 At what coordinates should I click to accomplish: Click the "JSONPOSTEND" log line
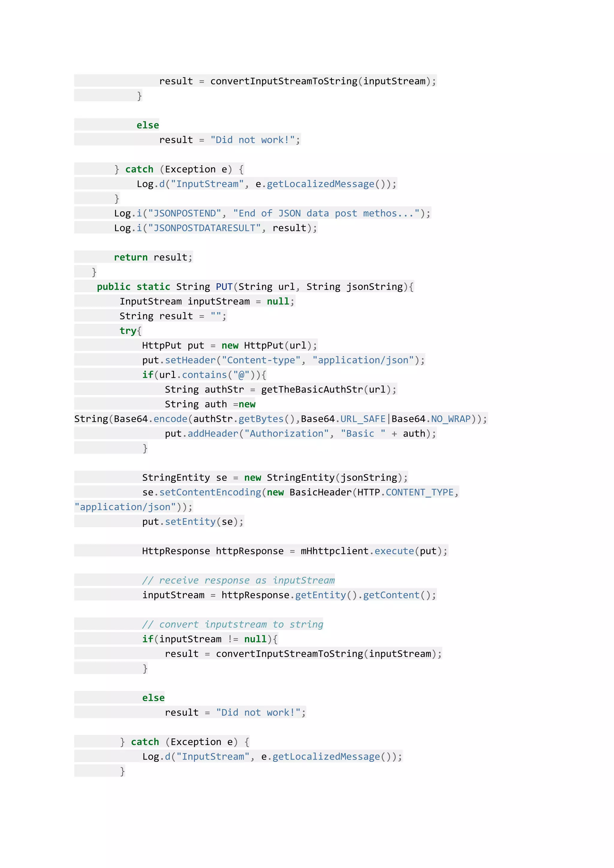pyautogui.click(x=273, y=213)
